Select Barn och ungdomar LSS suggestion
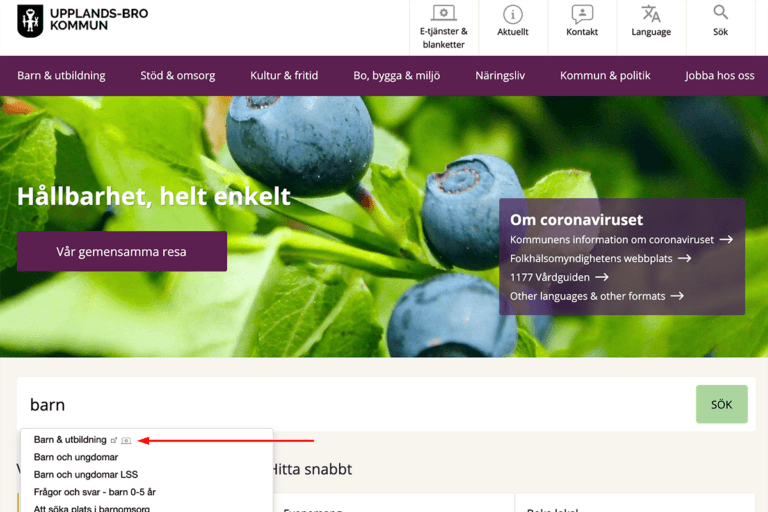This screenshot has width=768, height=512. coord(86,474)
